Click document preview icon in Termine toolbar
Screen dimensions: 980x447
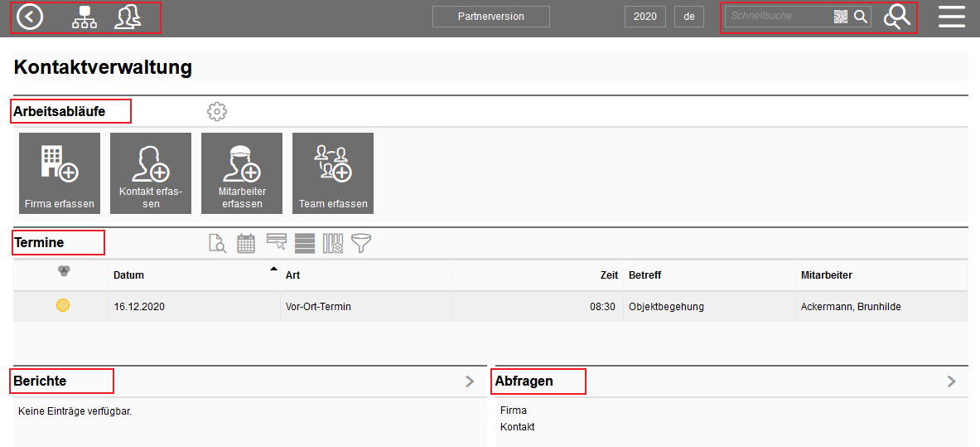click(217, 243)
